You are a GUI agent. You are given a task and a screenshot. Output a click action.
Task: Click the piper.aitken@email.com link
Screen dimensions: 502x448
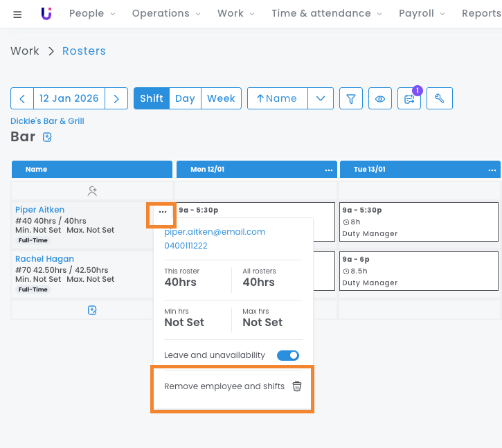215,232
